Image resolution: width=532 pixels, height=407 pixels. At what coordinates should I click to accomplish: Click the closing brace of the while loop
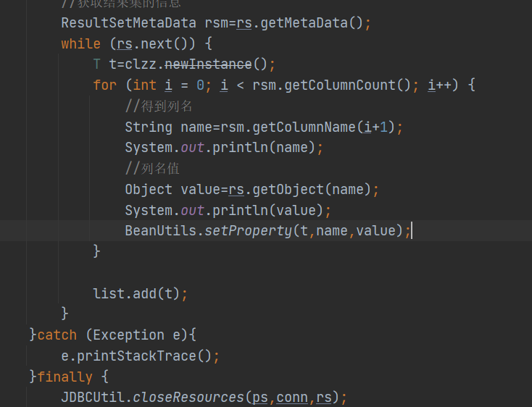pyautogui.click(x=65, y=314)
